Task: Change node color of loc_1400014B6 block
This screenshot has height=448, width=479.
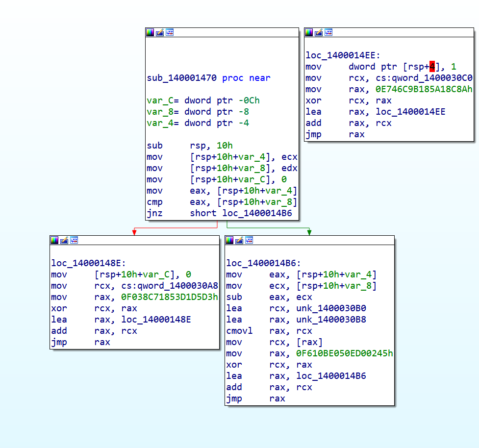Action: coord(229,240)
